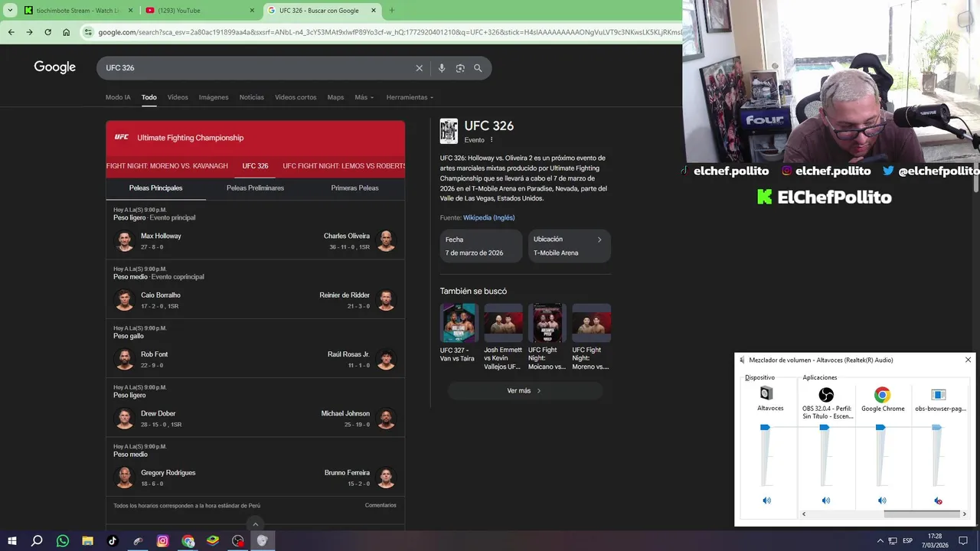Open WhatsApp from the taskbar

click(63, 541)
